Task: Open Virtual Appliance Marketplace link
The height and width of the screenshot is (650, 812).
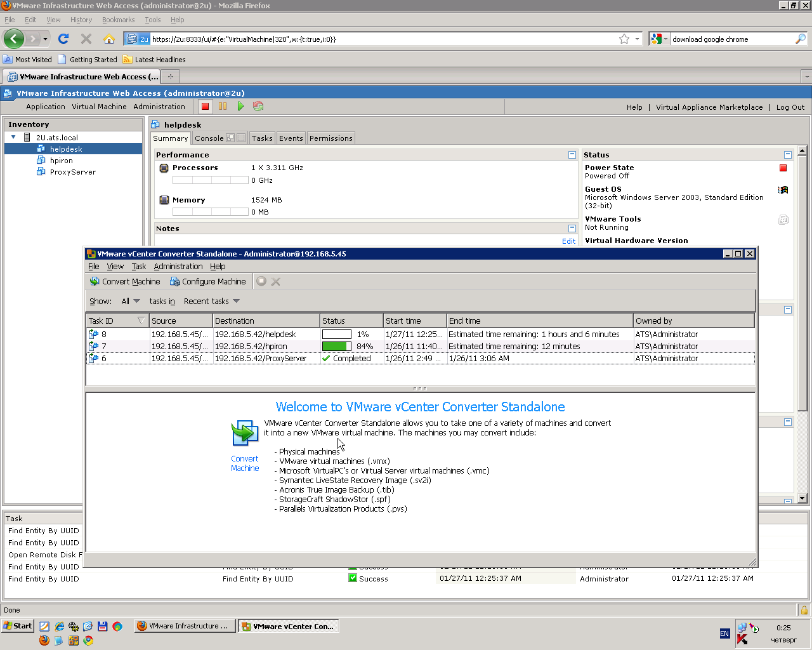Action: click(x=709, y=107)
